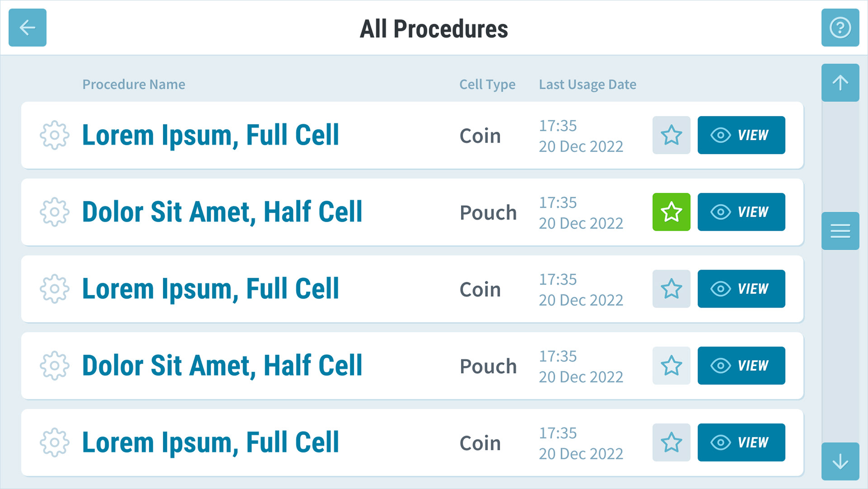The width and height of the screenshot is (868, 489).
Task: Favorite the first Lorem Ipsum, Full Cell procedure
Action: click(671, 135)
